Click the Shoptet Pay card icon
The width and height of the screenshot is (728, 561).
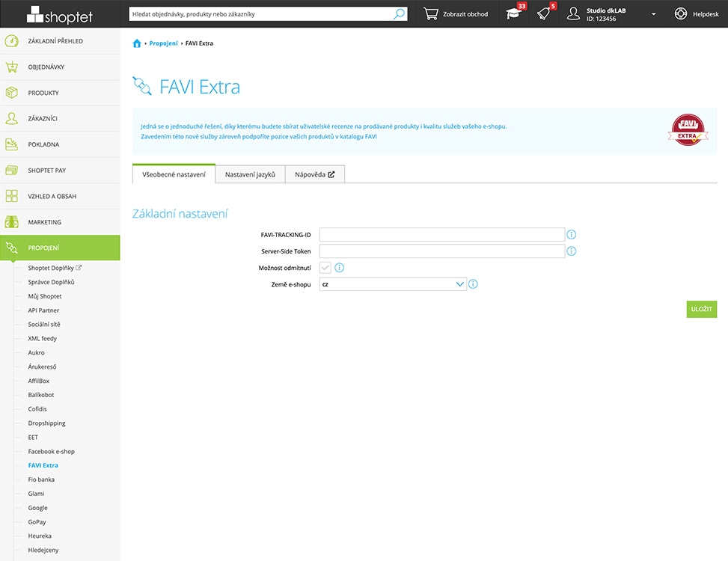coord(12,171)
